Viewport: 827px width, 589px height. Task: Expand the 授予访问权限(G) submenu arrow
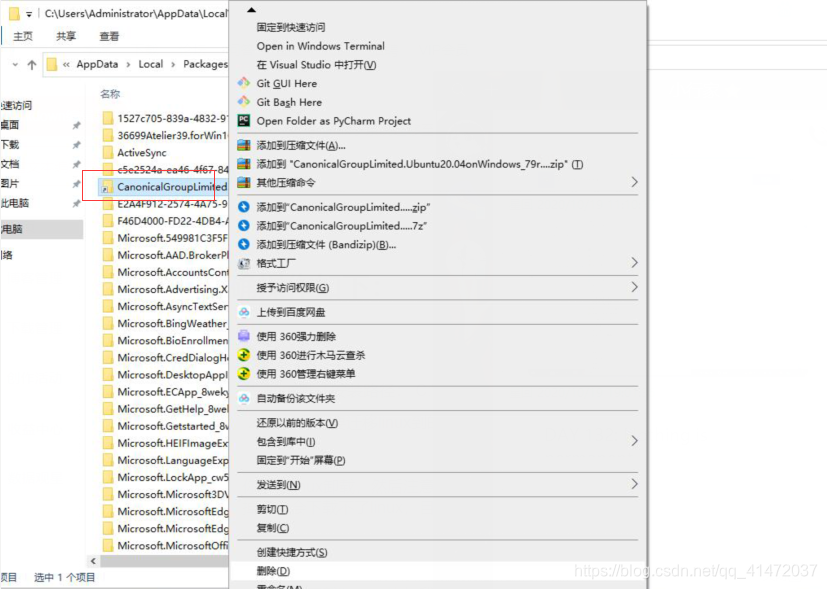click(634, 287)
